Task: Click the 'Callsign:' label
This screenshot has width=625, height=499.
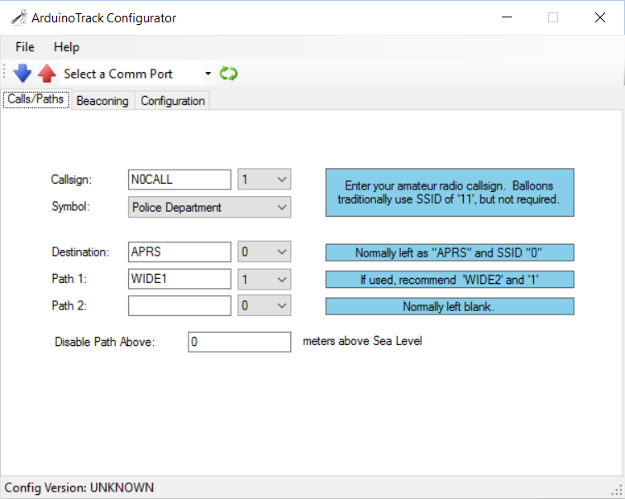Action: click(71, 180)
